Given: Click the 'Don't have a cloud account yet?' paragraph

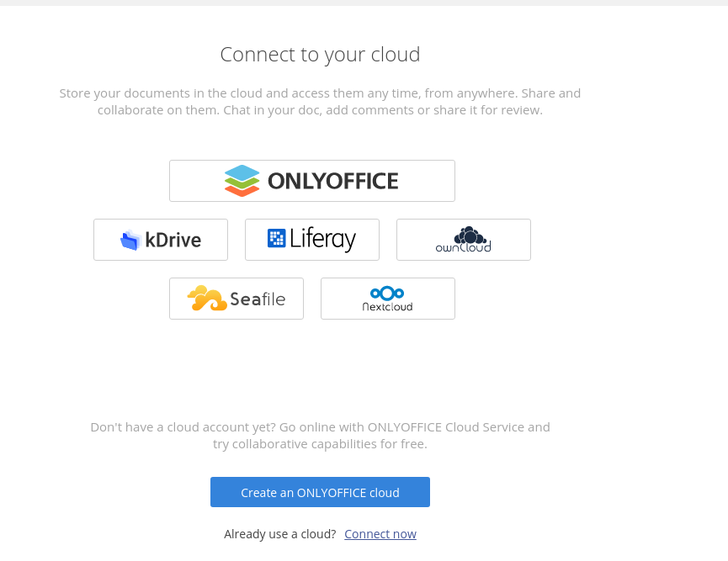Looking at the screenshot, I should [x=320, y=435].
